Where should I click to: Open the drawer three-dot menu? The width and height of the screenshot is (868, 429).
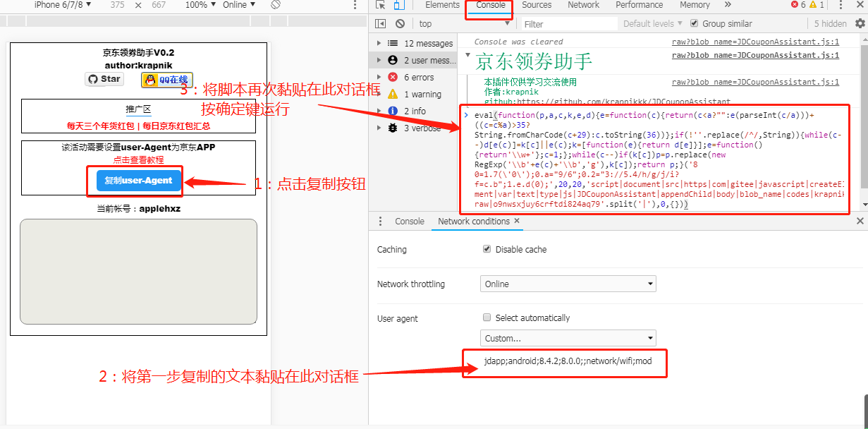click(x=380, y=222)
